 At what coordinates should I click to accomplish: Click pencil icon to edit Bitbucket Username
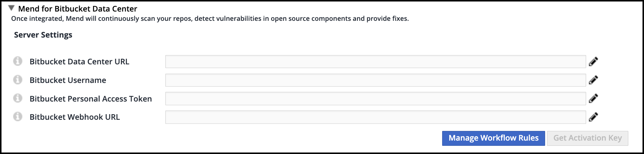593,80
